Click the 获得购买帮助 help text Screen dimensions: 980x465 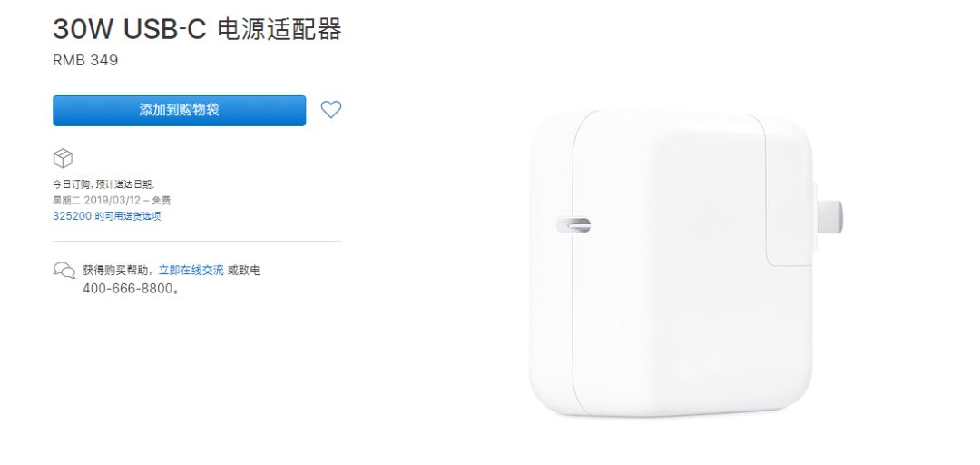coord(115,271)
